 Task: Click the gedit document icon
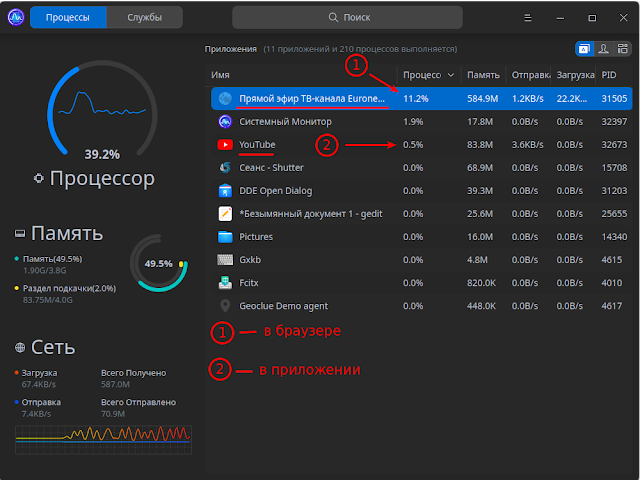coord(225,214)
